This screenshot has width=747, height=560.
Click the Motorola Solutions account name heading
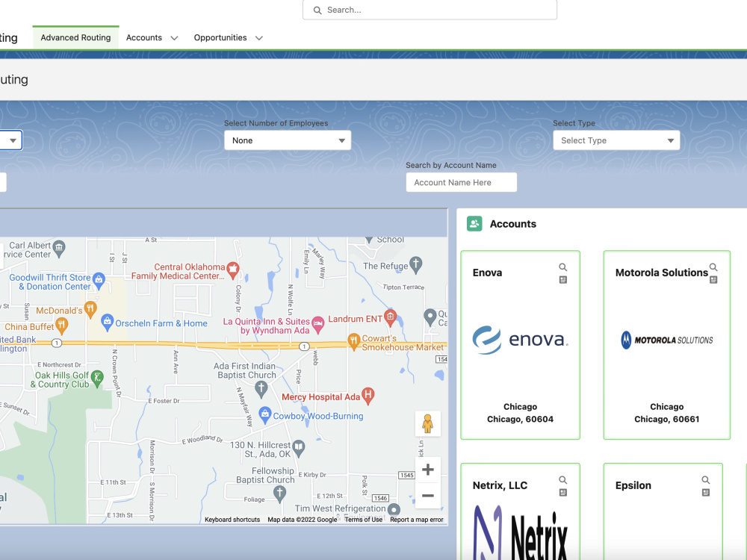(x=662, y=273)
